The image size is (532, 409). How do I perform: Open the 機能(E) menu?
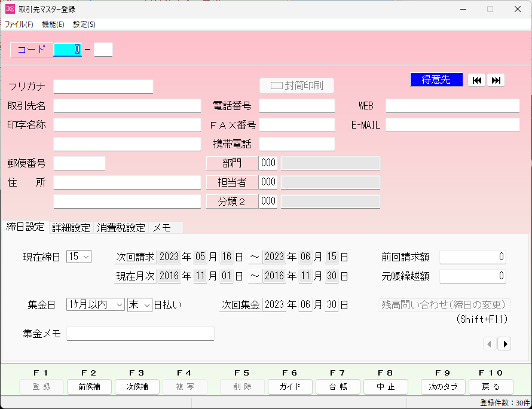click(x=53, y=25)
